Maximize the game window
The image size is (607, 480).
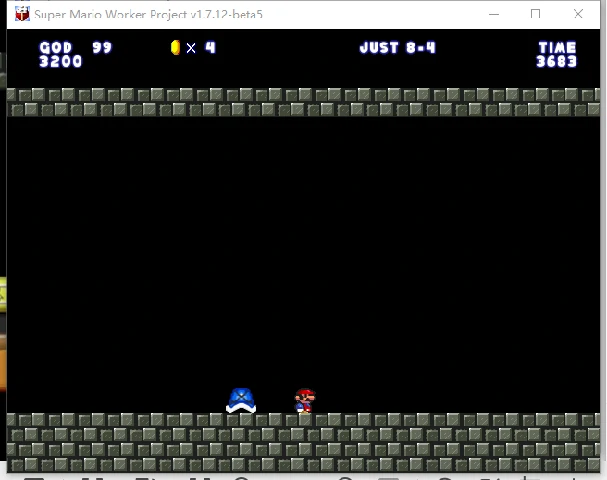tap(535, 14)
